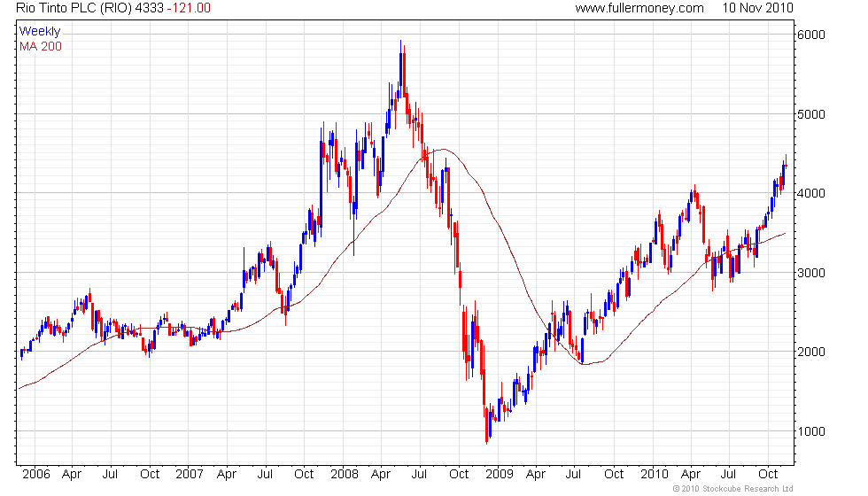Click the Stockcube Research Ltd copyright text
The image size is (868, 496).
click(733, 489)
